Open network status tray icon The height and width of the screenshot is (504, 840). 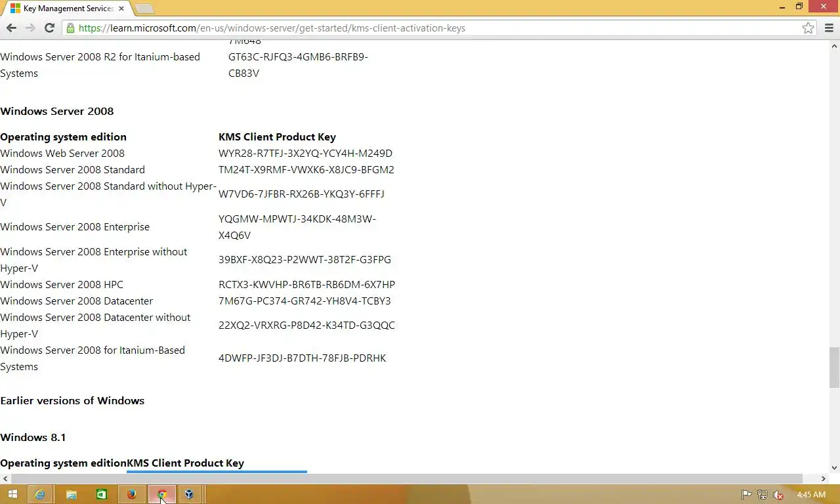tap(762, 495)
